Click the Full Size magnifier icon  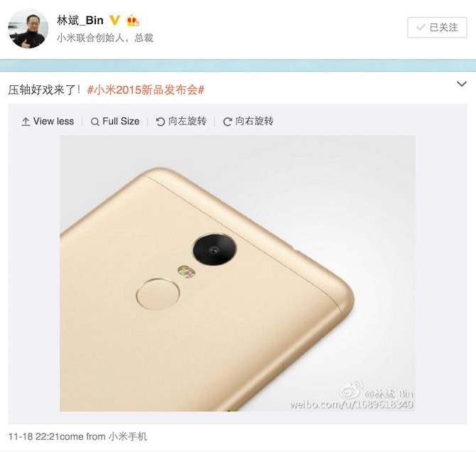[95, 122]
